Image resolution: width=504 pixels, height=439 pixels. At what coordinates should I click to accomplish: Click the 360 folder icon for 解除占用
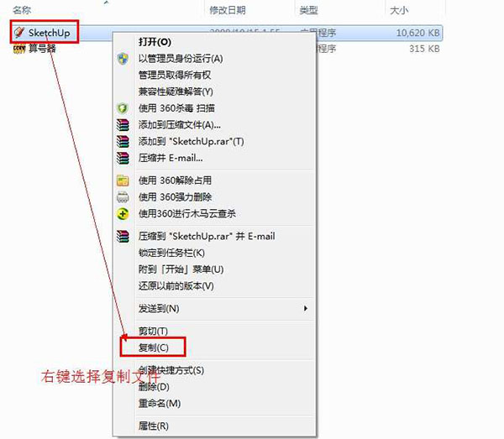tap(123, 180)
